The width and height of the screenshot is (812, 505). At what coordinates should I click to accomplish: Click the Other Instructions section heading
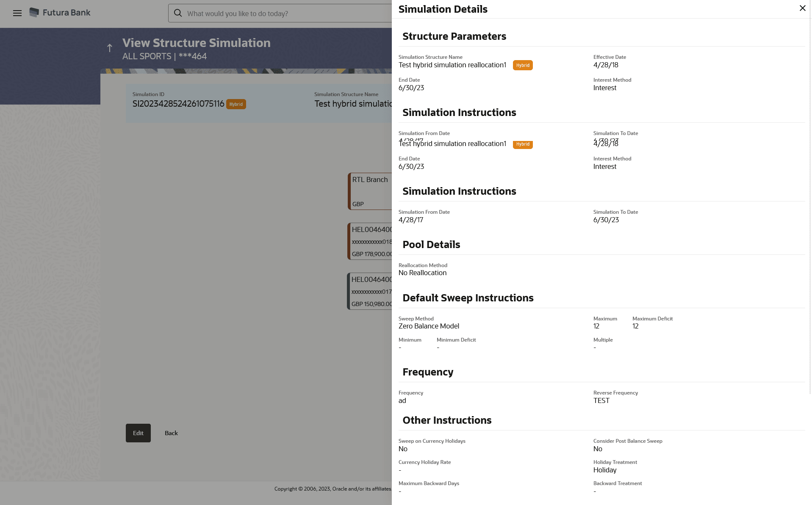pos(447,420)
